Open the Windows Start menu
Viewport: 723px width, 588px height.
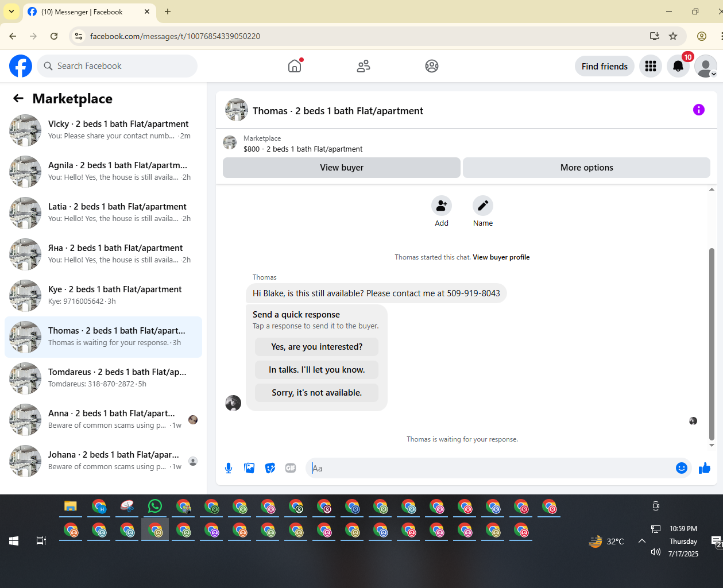click(x=14, y=541)
